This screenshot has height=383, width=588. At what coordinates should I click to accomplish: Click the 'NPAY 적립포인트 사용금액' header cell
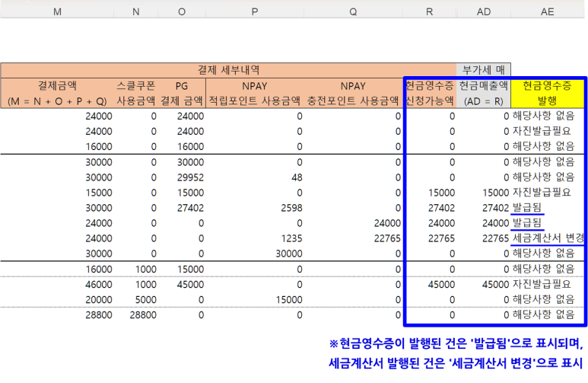[254, 93]
